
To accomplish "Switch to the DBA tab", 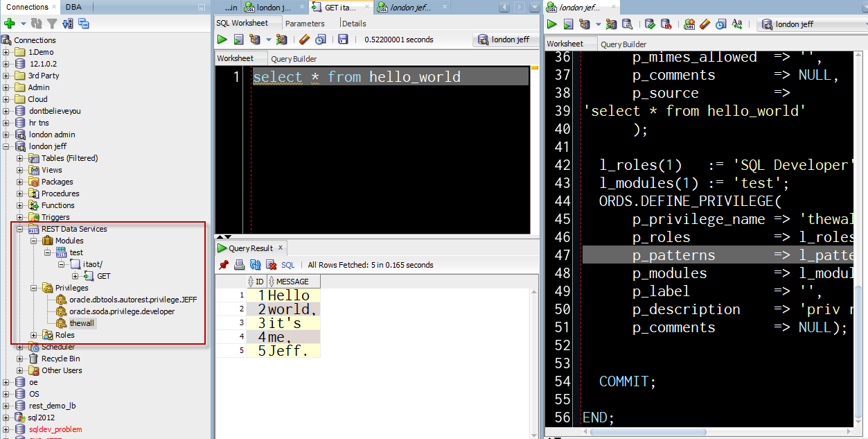I will pyautogui.click(x=73, y=7).
